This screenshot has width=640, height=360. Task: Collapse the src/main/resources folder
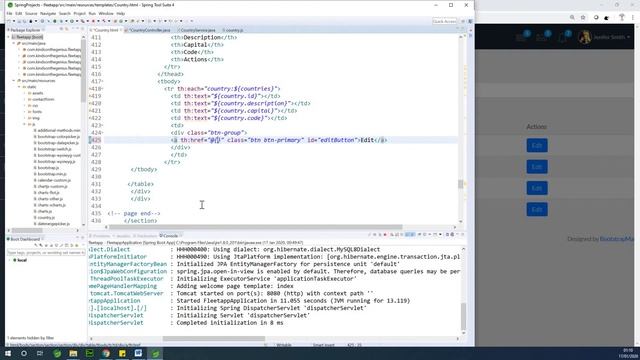coord(13,81)
